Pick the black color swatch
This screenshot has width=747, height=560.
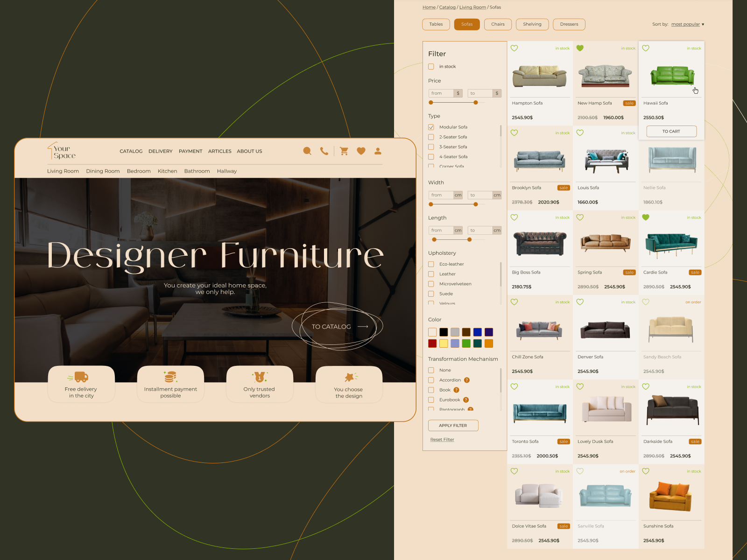coord(444,332)
